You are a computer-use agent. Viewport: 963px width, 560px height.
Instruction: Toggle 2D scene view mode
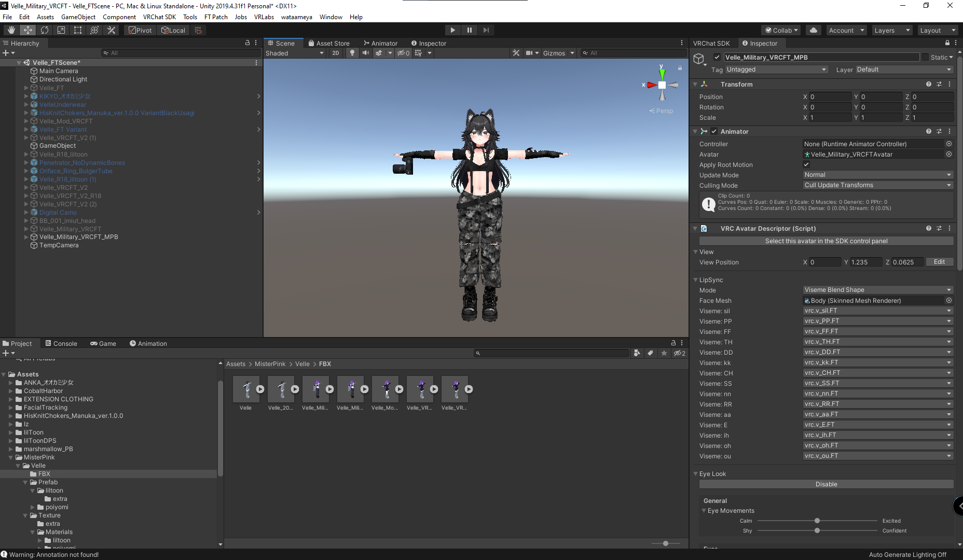(x=336, y=53)
